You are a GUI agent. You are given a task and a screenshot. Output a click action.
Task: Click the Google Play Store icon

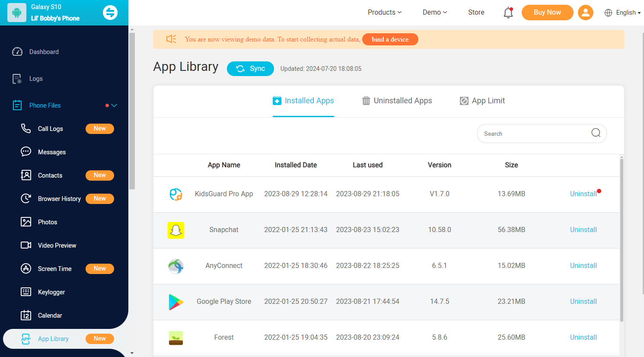coord(176,302)
